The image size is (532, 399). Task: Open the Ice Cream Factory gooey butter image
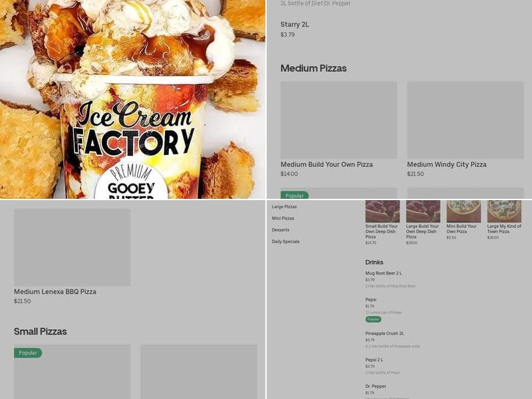(x=132, y=99)
